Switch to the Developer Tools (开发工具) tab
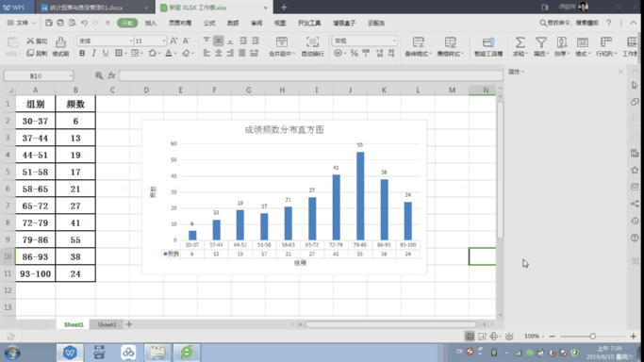644x362 pixels. (x=309, y=24)
